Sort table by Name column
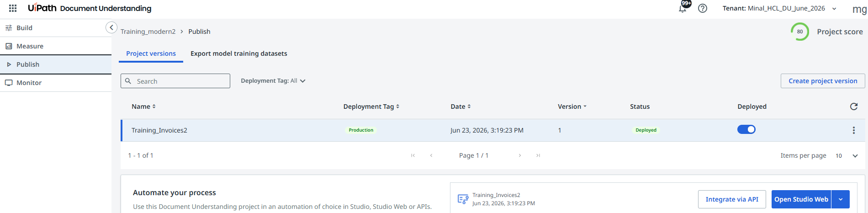868x213 pixels. click(143, 106)
